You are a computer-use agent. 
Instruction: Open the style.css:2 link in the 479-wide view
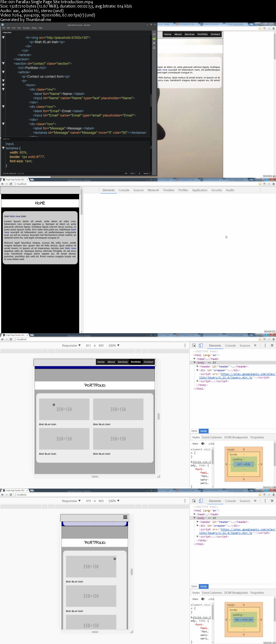[202, 617]
